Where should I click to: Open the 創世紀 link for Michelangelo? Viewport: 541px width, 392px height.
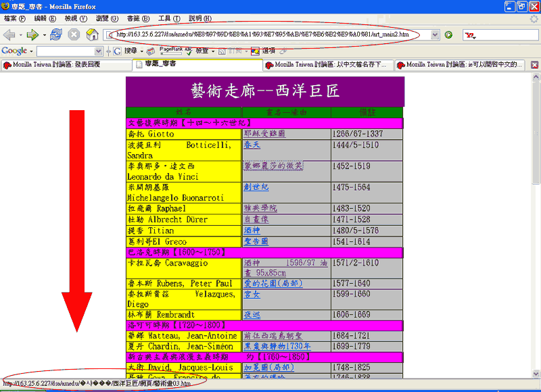click(x=256, y=187)
